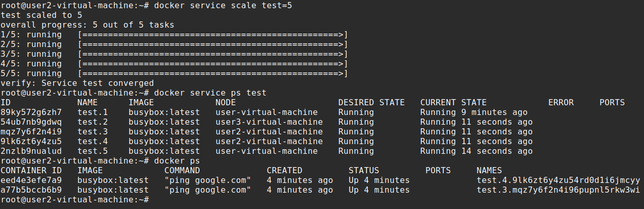Click the test.5 task name
Viewport: 644px width, 209px height.
93,151
